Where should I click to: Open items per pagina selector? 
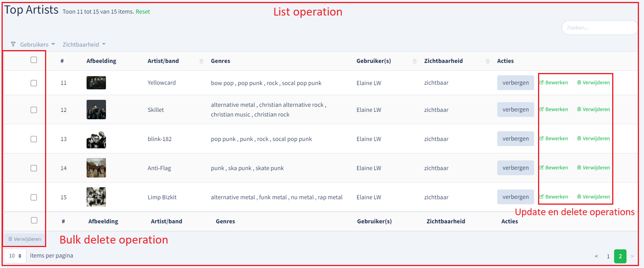point(15,256)
